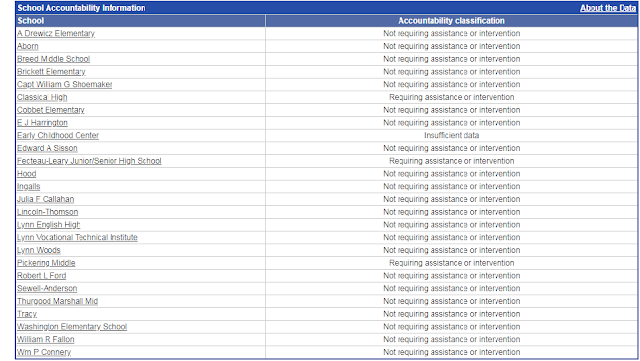Select the Aborn school link
The image size is (640, 361).
click(28, 46)
